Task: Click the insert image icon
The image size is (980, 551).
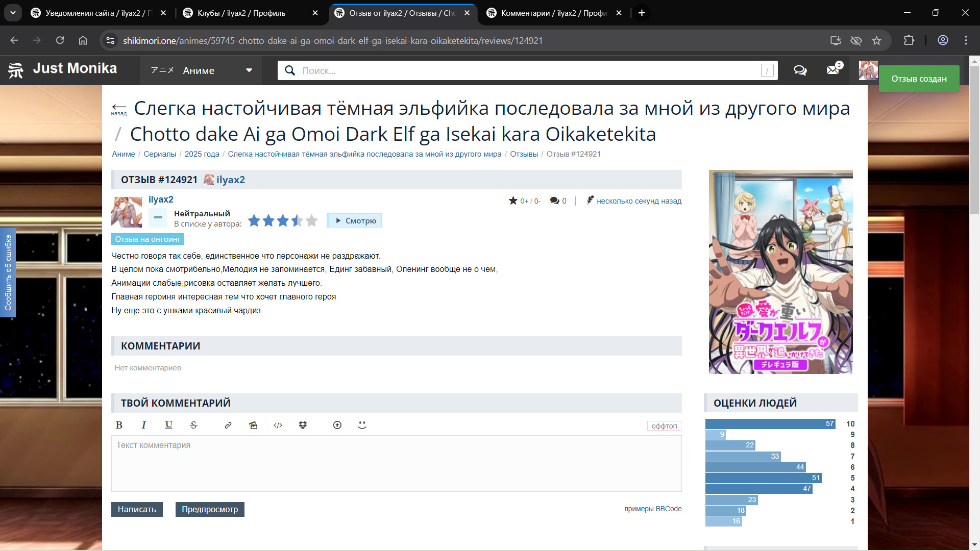Action: pyautogui.click(x=253, y=425)
